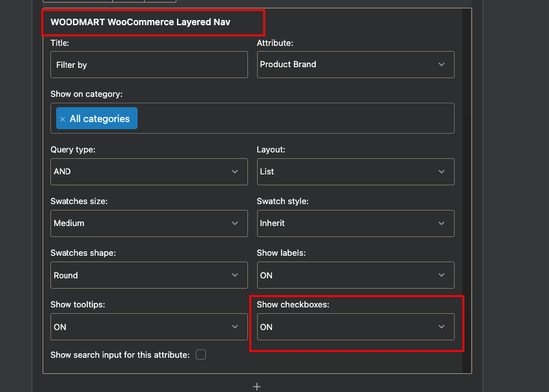Viewport: 549px width, 392px height.
Task: Click the Show search input label text
Action: tap(120, 355)
